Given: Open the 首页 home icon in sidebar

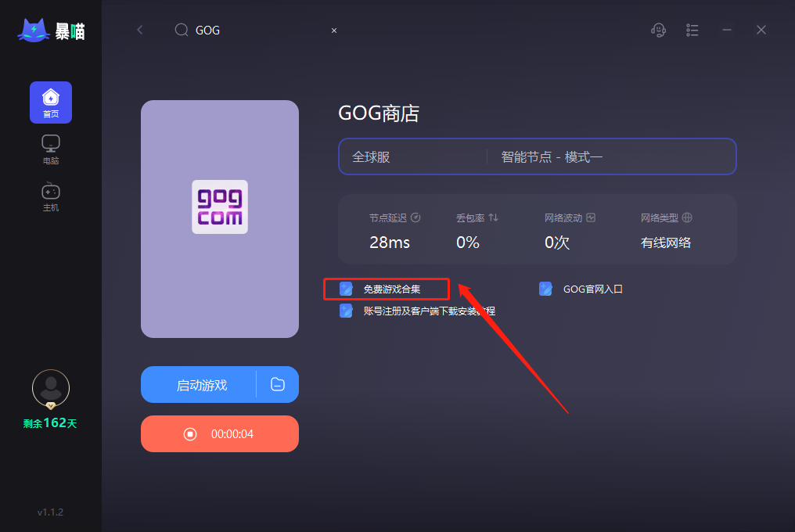Looking at the screenshot, I should (x=51, y=102).
